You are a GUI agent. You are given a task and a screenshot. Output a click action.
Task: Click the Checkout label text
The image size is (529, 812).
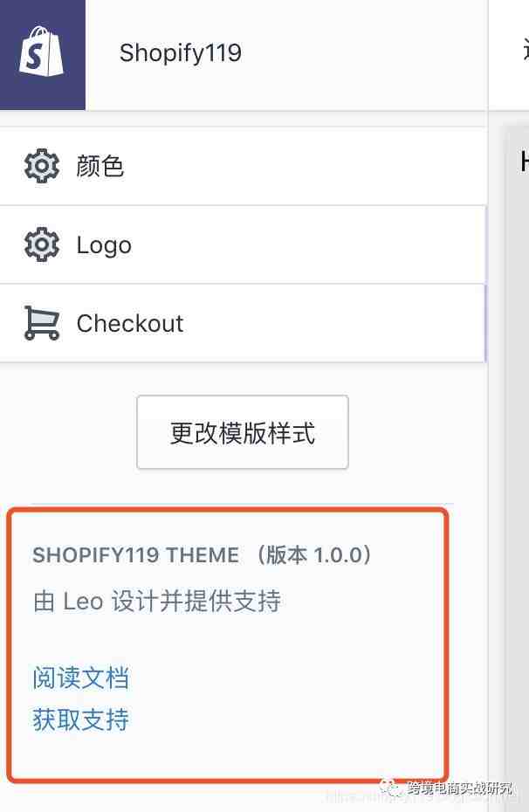tap(130, 324)
